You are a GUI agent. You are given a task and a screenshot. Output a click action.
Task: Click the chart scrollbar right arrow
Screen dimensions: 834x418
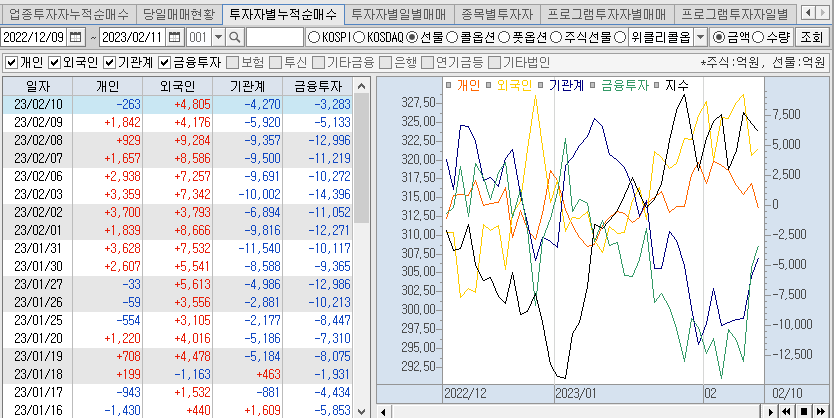(770, 411)
